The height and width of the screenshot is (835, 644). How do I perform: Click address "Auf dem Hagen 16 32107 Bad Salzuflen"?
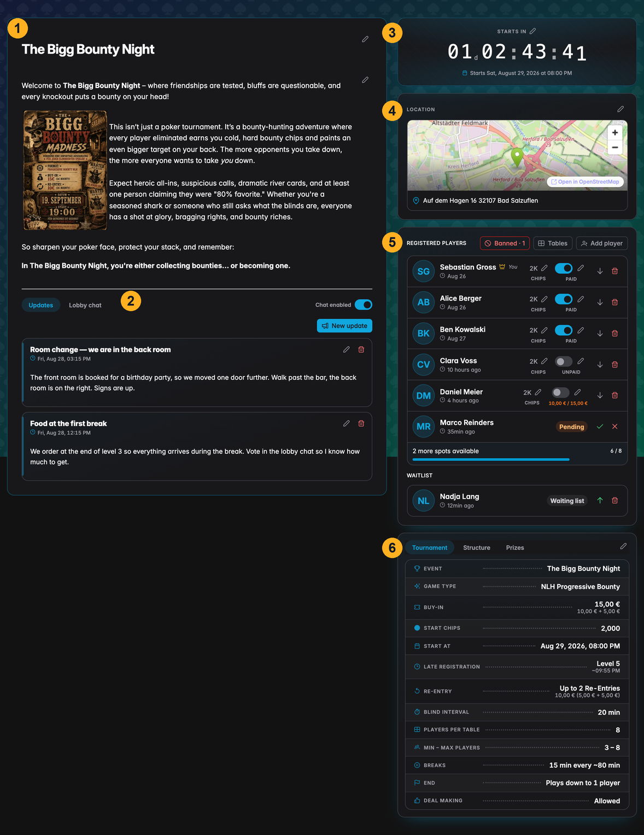(481, 201)
